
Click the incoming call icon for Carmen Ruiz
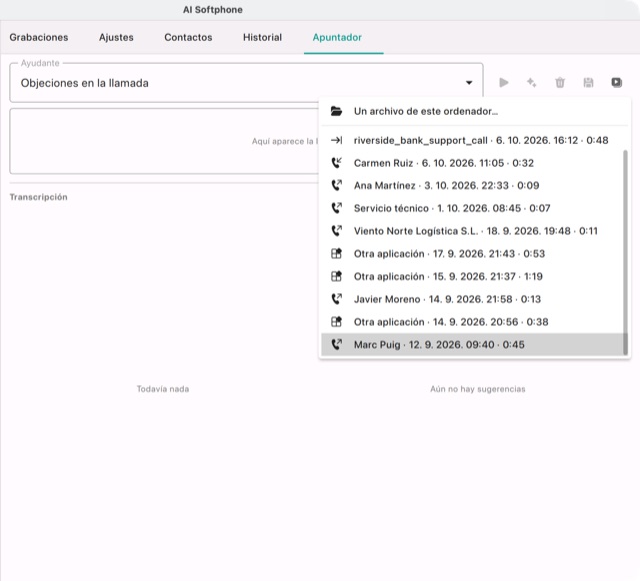point(336,163)
